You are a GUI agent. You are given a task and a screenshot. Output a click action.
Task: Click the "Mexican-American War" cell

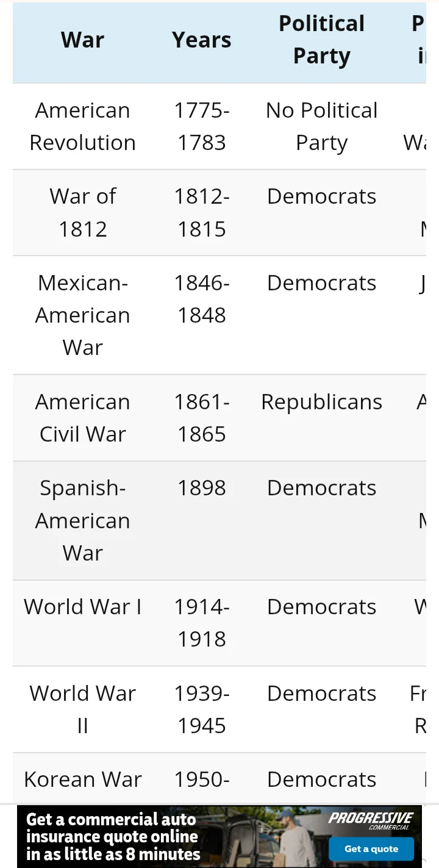(x=82, y=315)
